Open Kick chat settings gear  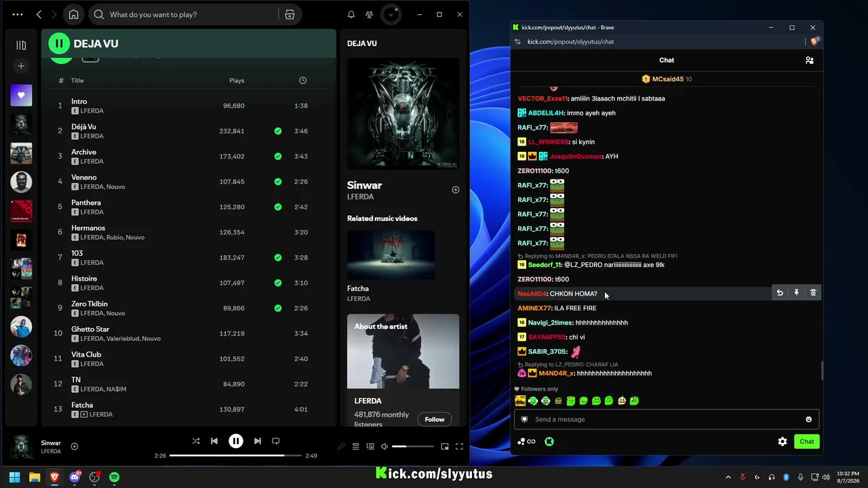[x=783, y=441]
